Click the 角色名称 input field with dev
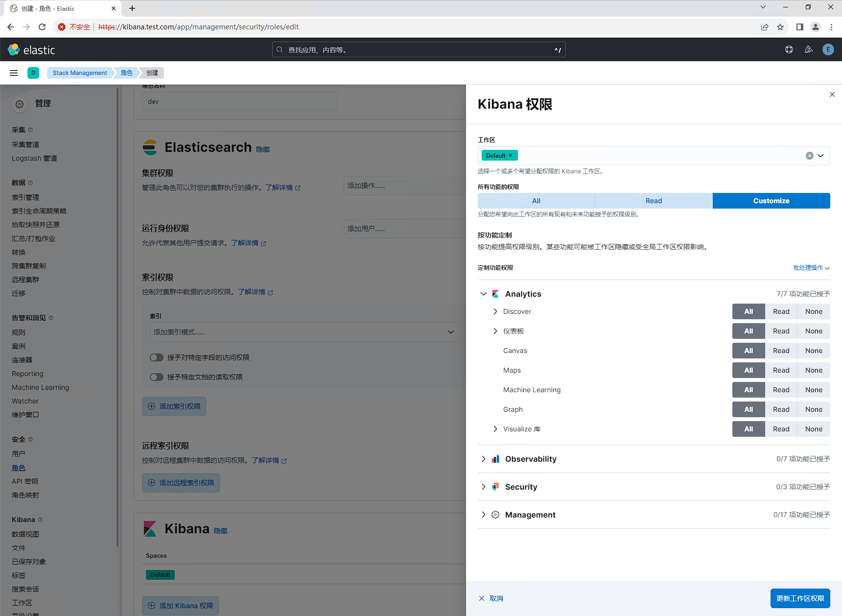Image resolution: width=842 pixels, height=616 pixels. pyautogui.click(x=240, y=101)
